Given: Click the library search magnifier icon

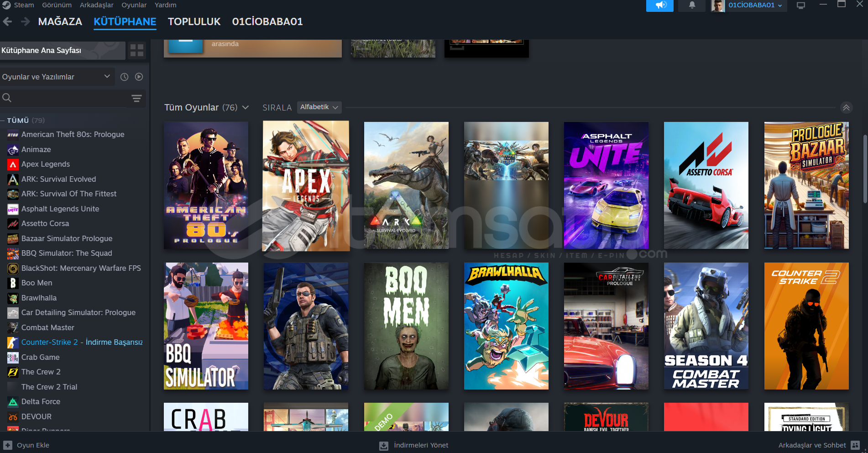Looking at the screenshot, I should coord(7,98).
